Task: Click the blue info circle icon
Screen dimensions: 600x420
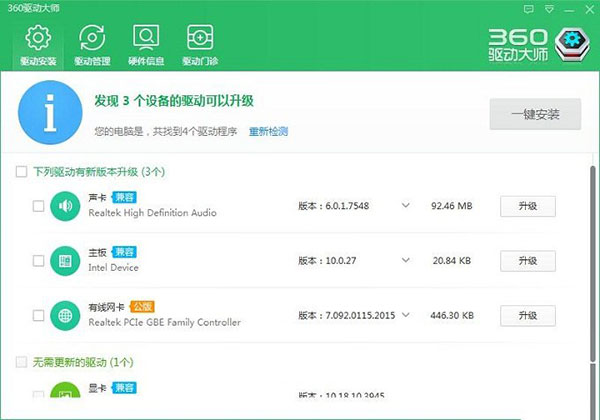Action: (x=50, y=112)
